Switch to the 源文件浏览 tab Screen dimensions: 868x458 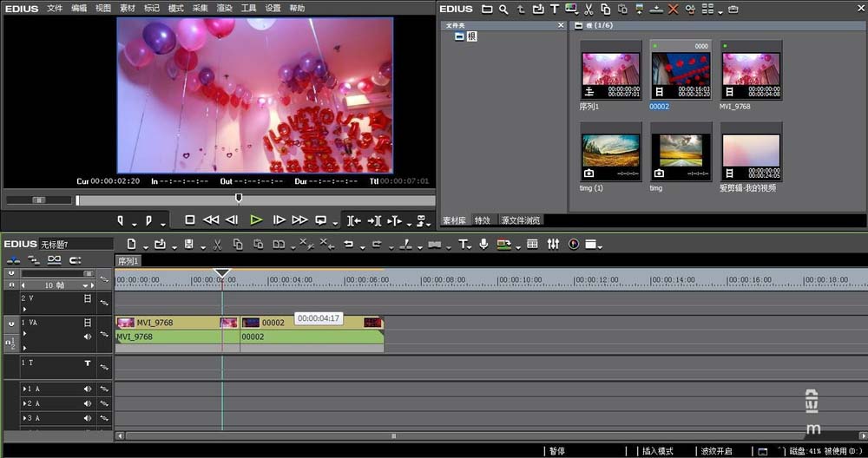[519, 220]
